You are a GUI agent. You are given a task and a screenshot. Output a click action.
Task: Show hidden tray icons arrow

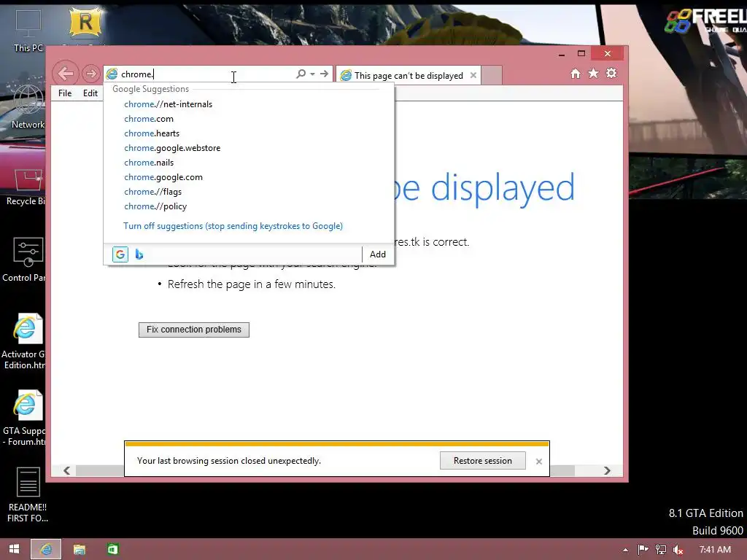click(x=625, y=550)
